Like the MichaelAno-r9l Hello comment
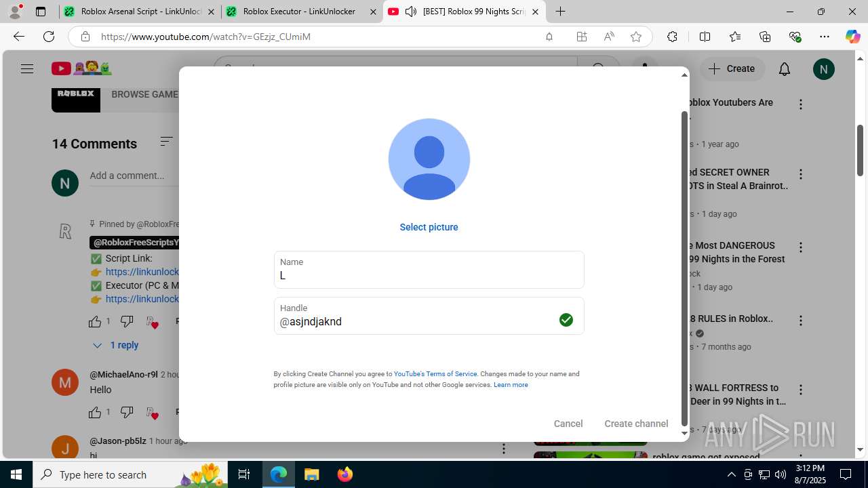This screenshot has width=868, height=488. click(95, 412)
